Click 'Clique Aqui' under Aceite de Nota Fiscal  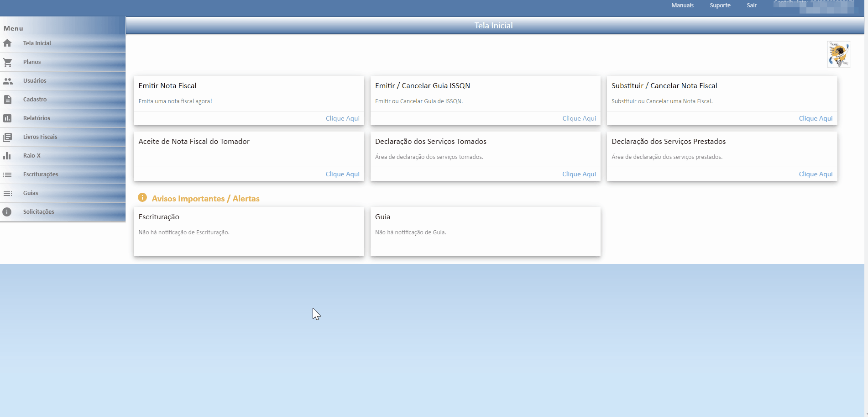(x=342, y=174)
